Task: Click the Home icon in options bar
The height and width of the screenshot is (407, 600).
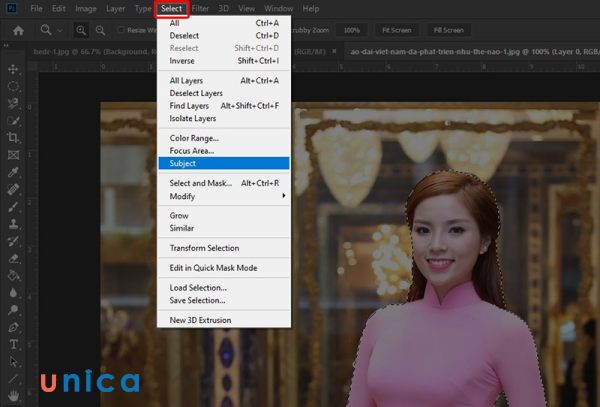Action: [18, 30]
